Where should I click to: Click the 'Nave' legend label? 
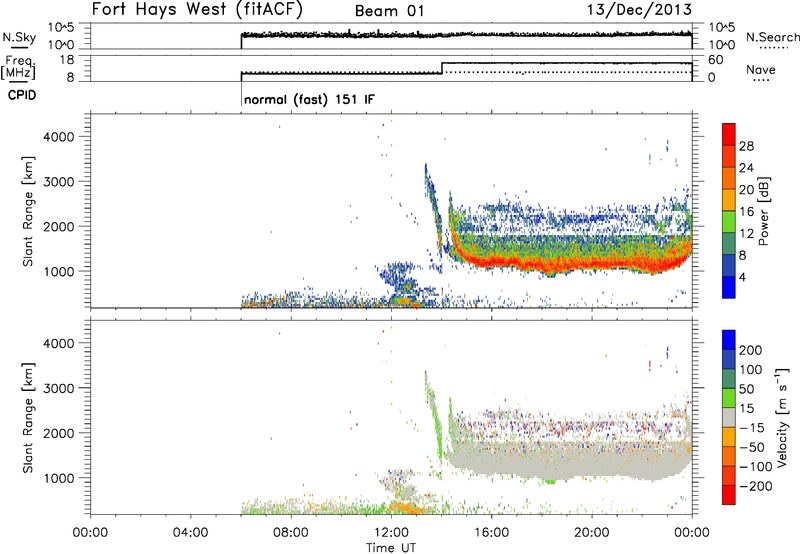point(760,69)
